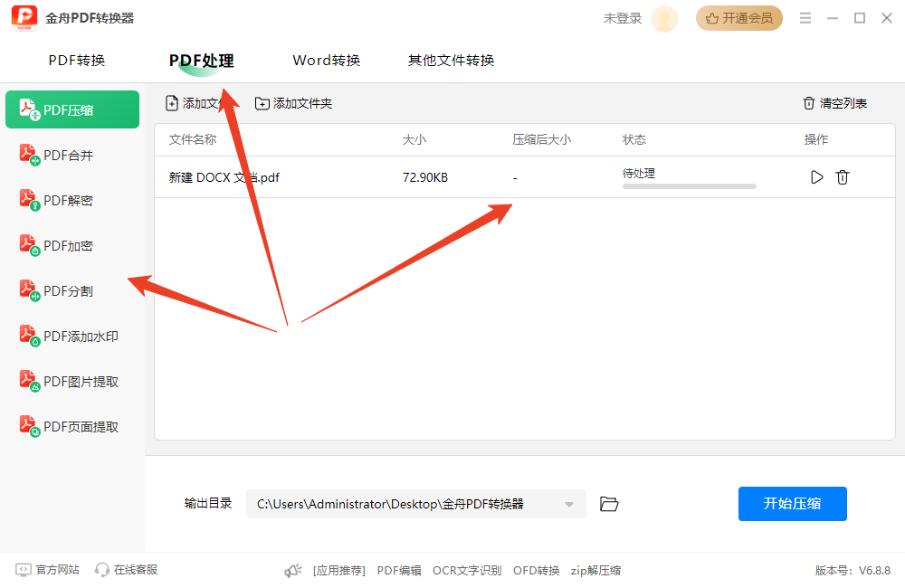
Task: Open the PDF添加水印 watermark tool
Action: click(x=81, y=337)
